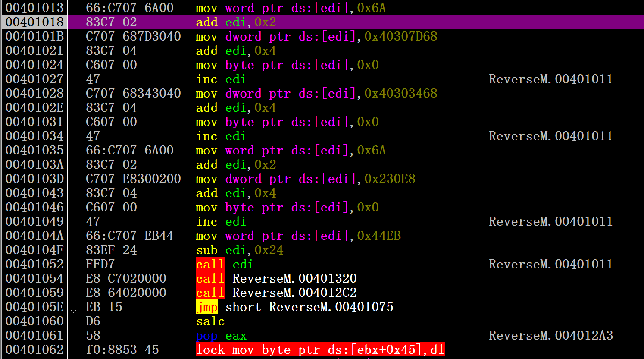Select instruction mov word ptr ds:[edi],0x44EB
The height and width of the screenshot is (359, 644).
click(x=298, y=236)
